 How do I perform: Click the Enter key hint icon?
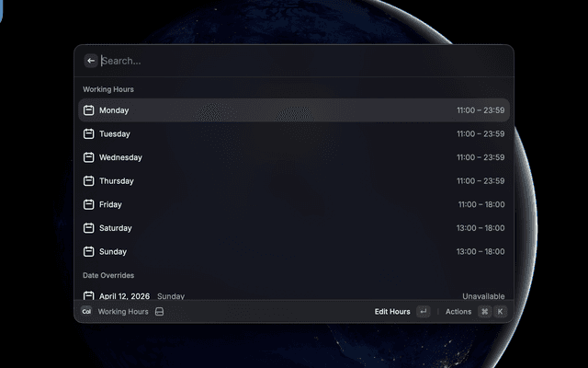pyautogui.click(x=423, y=312)
